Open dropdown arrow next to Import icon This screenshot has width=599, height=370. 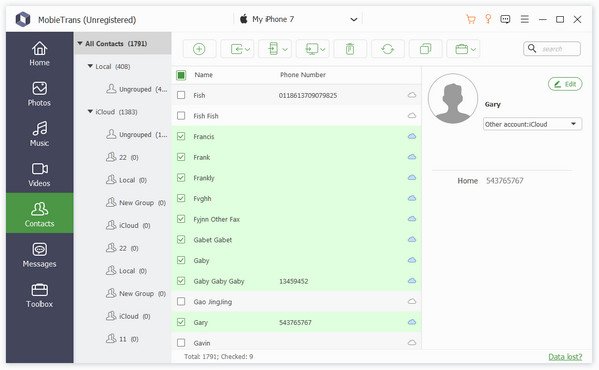[248, 49]
